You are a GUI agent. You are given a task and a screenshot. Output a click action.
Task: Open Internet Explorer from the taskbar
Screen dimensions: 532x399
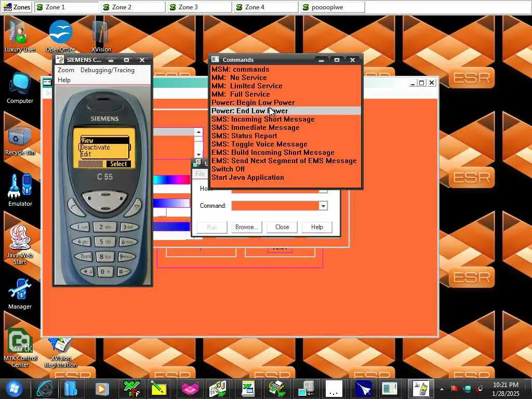tap(45, 389)
